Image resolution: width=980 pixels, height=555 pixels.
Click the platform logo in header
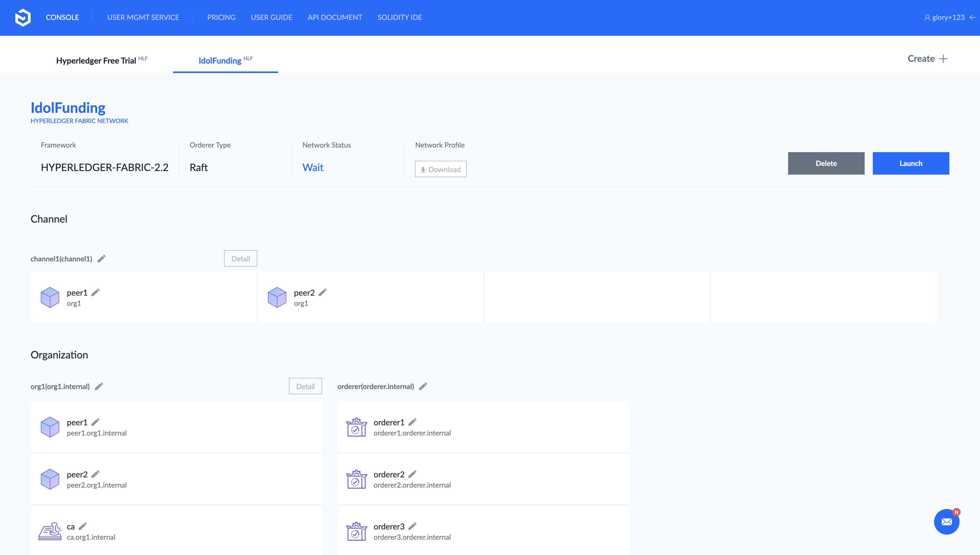[x=23, y=18]
